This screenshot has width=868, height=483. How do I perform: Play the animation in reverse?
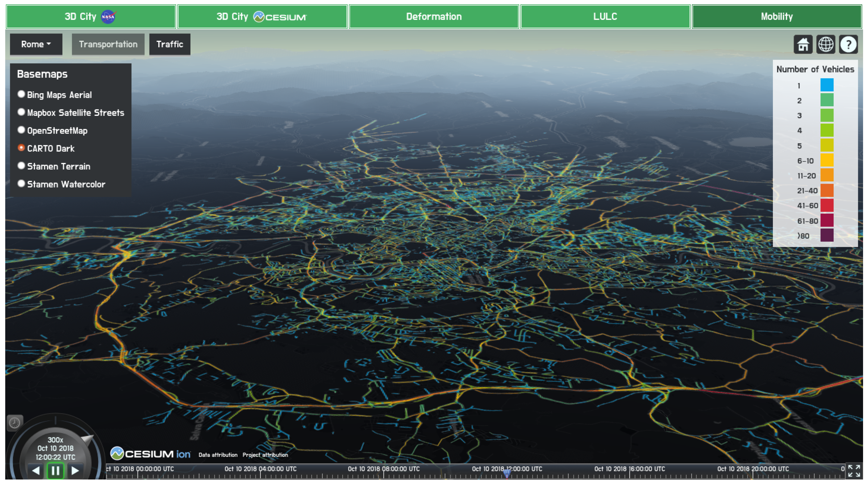(36, 470)
